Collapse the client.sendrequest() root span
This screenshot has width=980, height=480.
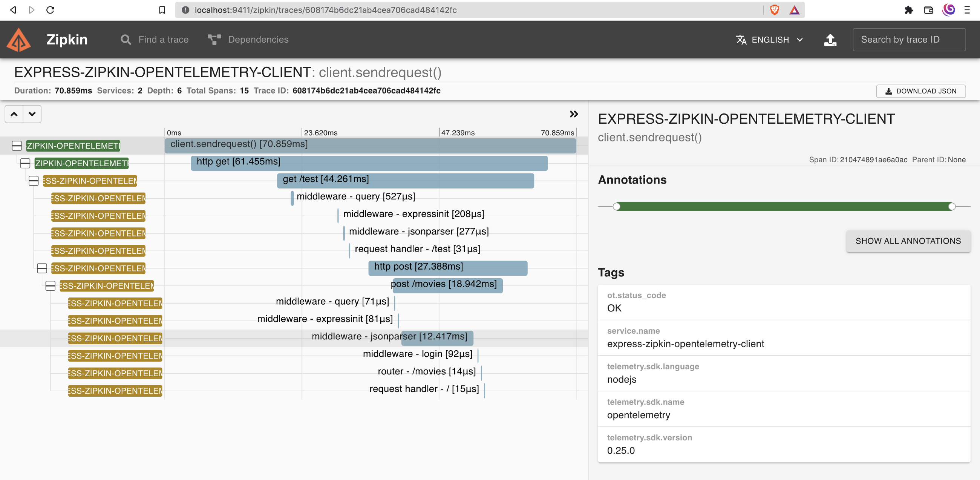point(17,146)
